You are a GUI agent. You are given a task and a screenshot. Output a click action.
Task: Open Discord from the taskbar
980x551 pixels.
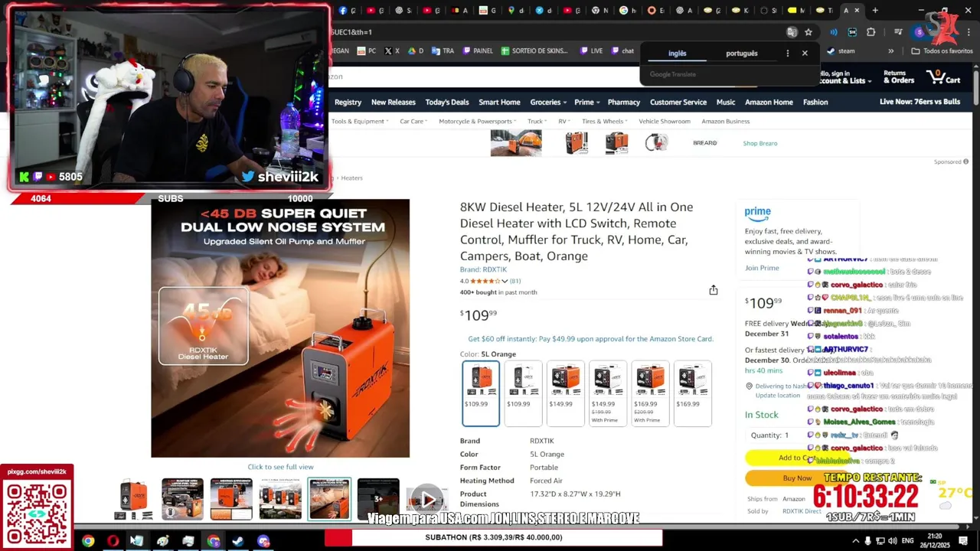point(263,541)
